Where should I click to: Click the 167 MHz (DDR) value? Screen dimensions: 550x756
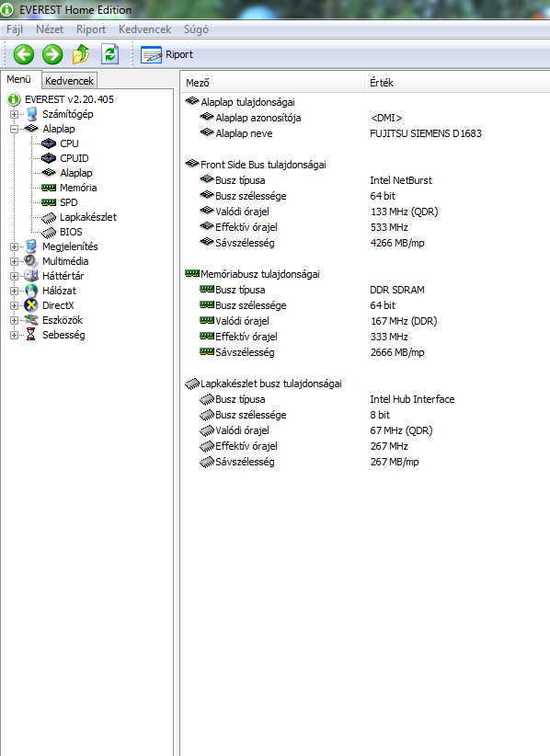404,321
